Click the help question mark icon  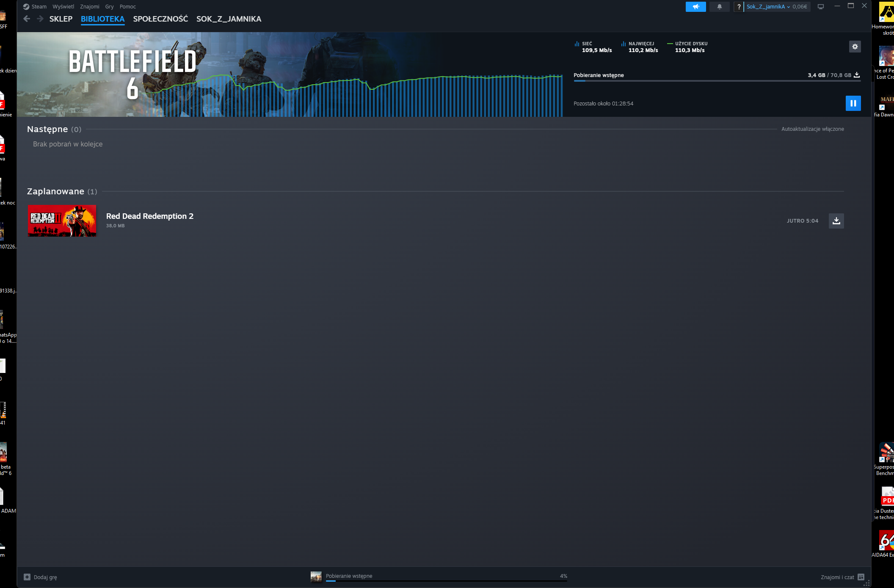(739, 7)
